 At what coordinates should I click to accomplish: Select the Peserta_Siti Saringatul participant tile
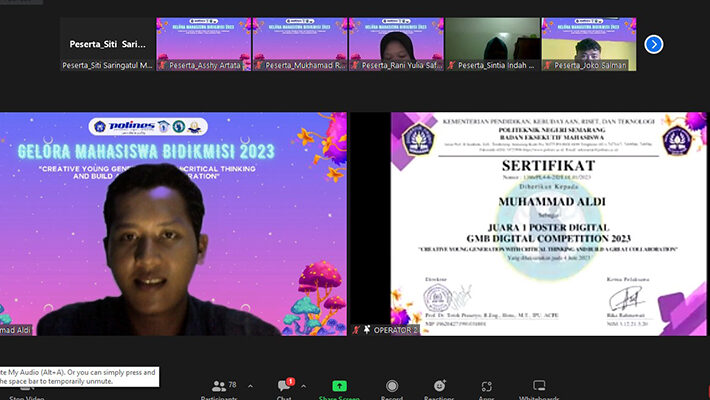click(x=107, y=44)
